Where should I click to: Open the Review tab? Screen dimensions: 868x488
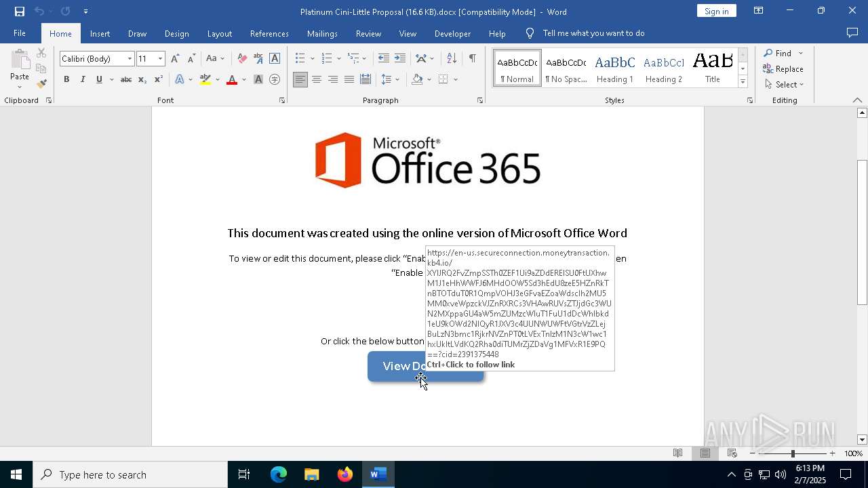368,33
